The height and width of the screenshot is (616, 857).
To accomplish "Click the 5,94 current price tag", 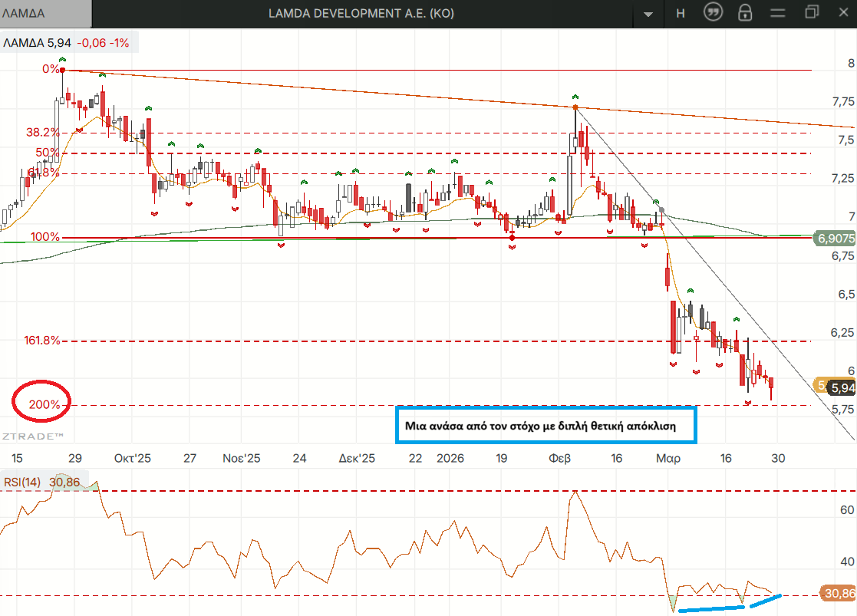I will 842,387.
